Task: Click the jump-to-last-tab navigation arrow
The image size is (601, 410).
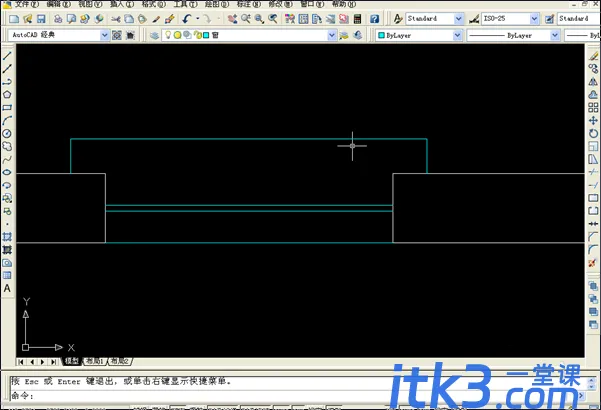Action: [x=53, y=361]
